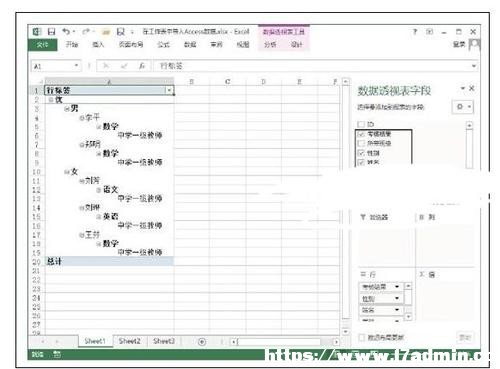This screenshot has width=500, height=369.
Task: Click the Redo arrow icon
Action: [86, 31]
